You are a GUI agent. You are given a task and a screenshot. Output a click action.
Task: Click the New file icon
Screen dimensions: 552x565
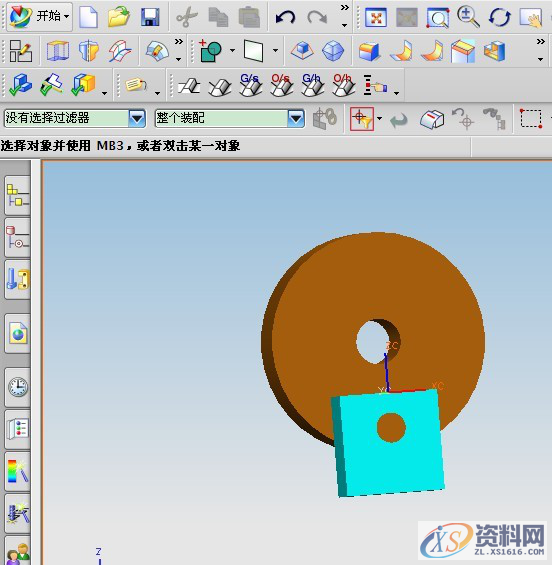(89, 17)
